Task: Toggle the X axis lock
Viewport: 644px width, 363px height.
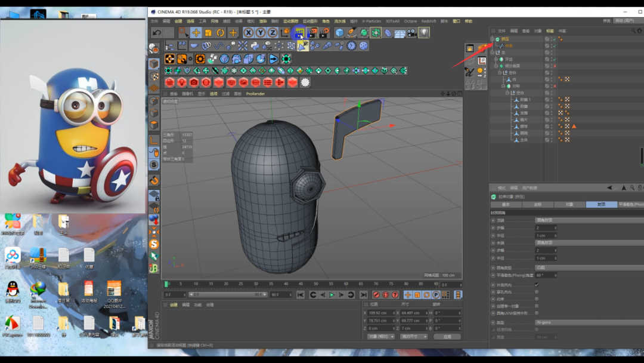Action: click(x=249, y=32)
